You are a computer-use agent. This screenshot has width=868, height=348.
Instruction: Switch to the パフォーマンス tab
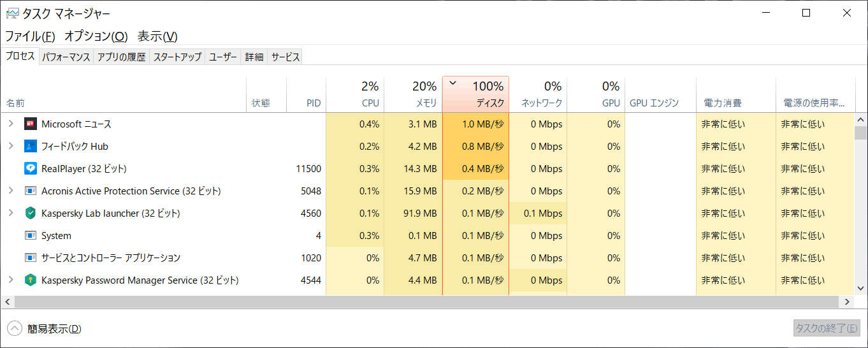(66, 57)
